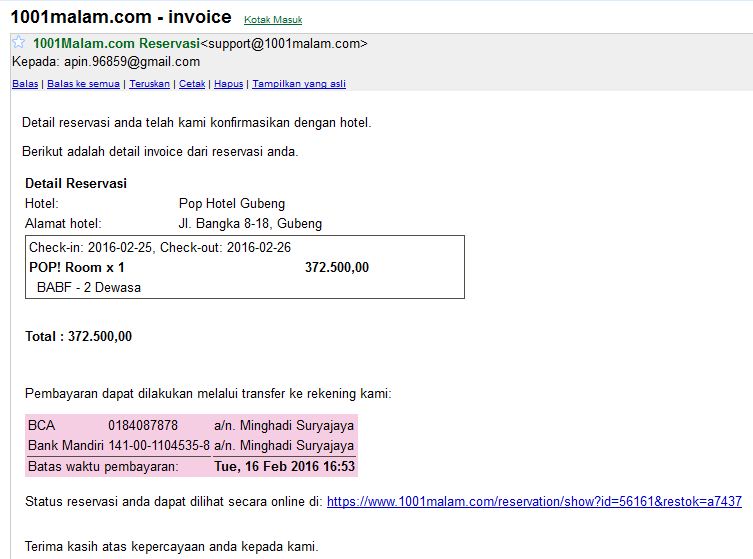Select the Batas waktu pembayaran label
Viewport: 753px width, 559px height.
tap(103, 466)
